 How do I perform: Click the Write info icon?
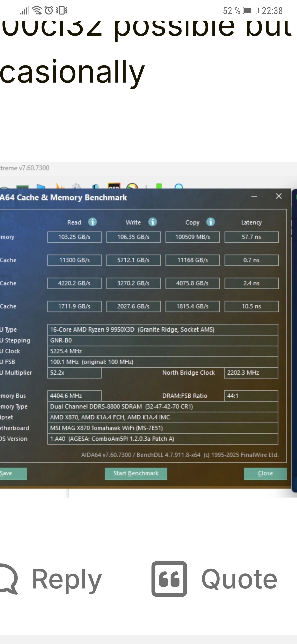click(153, 222)
